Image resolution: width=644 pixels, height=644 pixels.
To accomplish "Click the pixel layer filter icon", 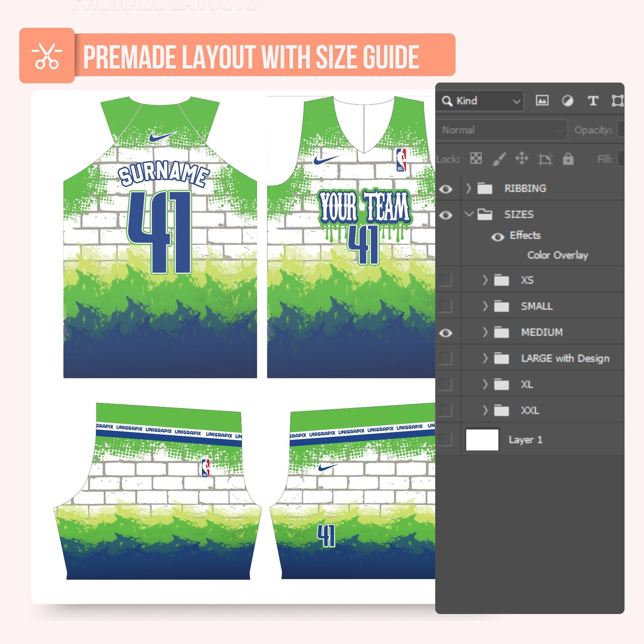I will click(542, 101).
